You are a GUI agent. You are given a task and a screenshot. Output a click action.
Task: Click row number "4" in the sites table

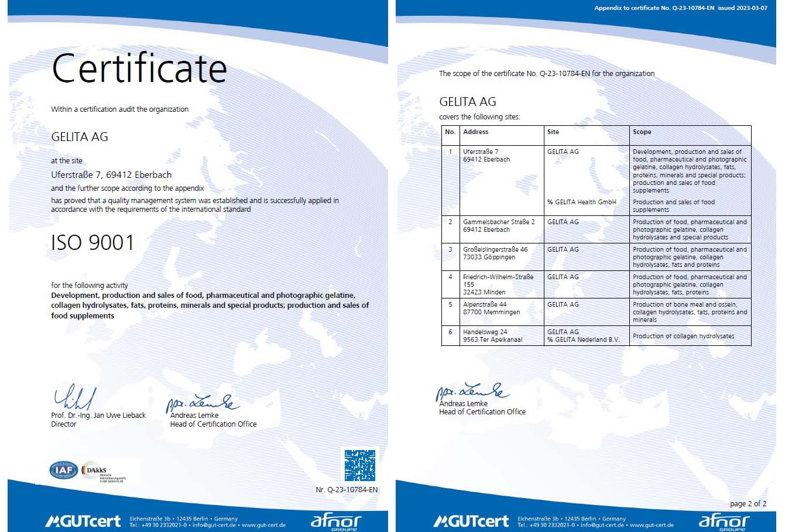click(x=450, y=277)
